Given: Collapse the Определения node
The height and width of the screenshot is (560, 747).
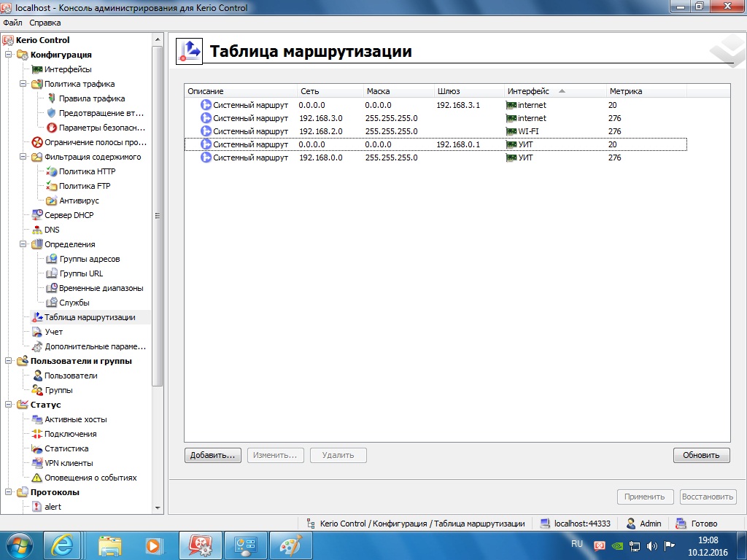Looking at the screenshot, I should [x=23, y=244].
